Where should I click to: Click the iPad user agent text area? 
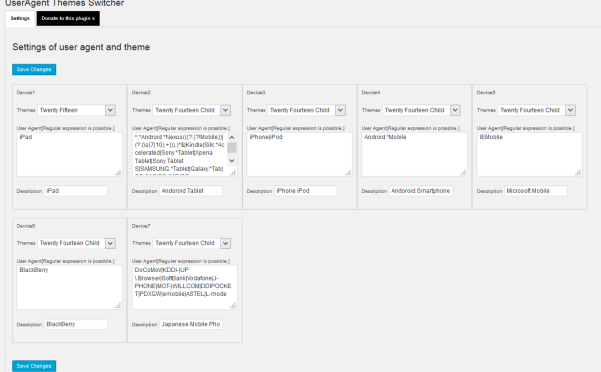(69, 154)
